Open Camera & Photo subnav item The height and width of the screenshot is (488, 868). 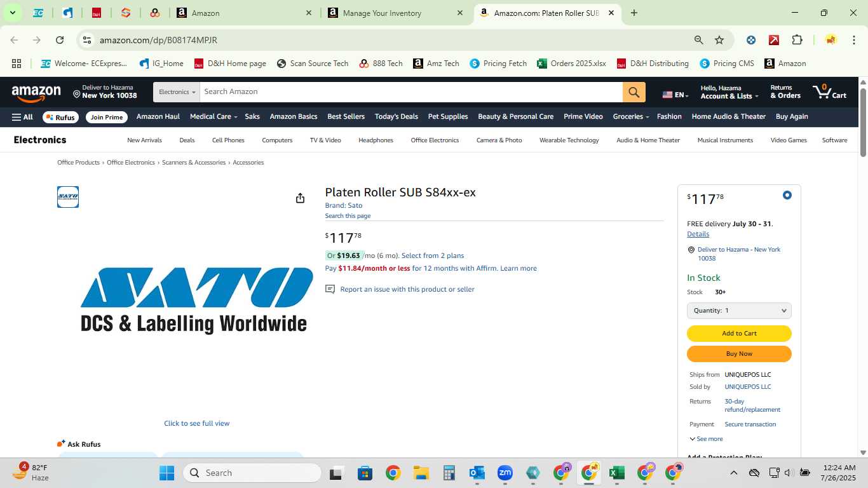[499, 140]
